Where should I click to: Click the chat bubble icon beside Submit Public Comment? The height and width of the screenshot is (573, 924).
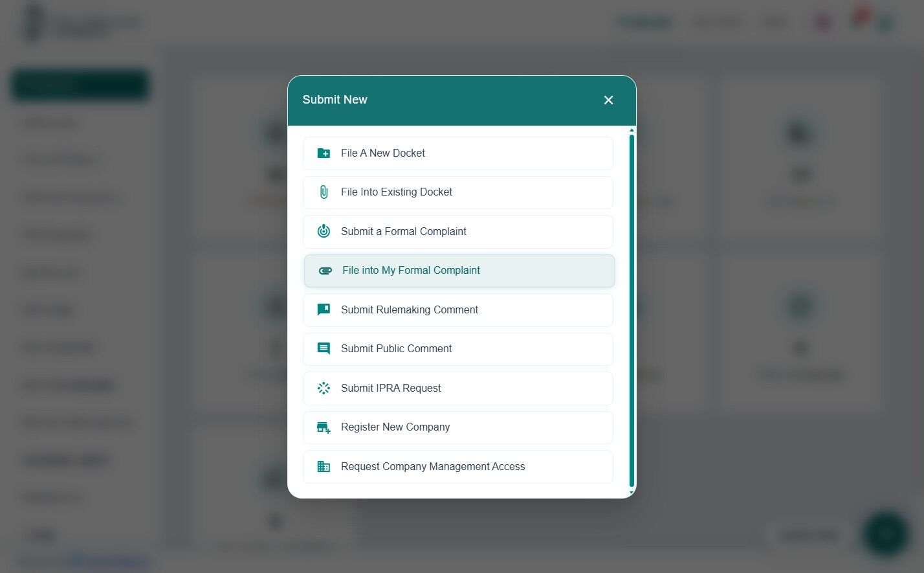pyautogui.click(x=324, y=348)
